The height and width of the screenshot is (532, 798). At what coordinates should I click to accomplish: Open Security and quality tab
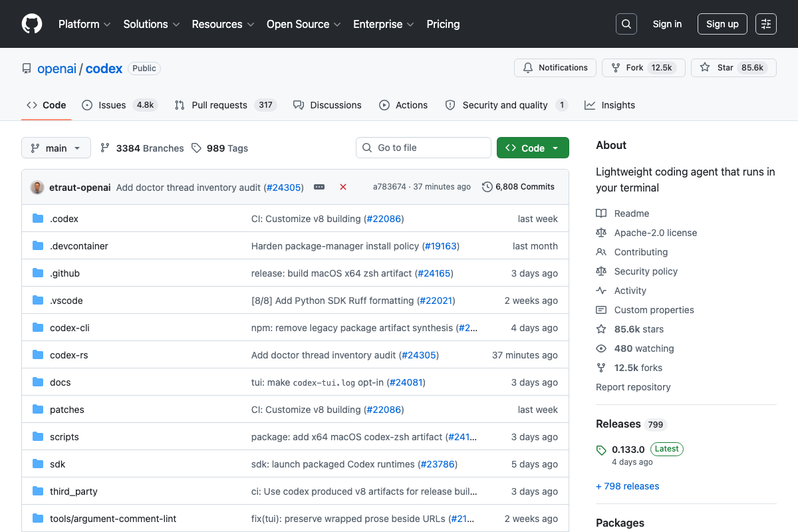507,105
